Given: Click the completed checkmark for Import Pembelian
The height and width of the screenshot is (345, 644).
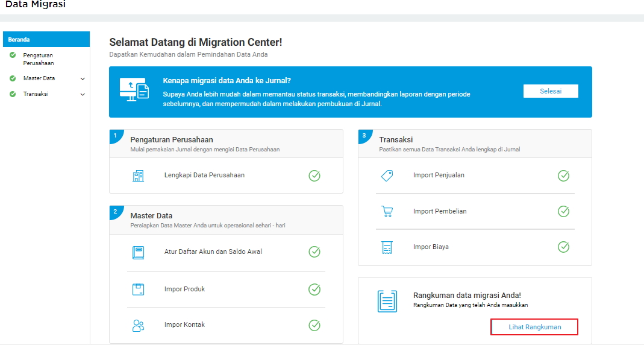Looking at the screenshot, I should pyautogui.click(x=563, y=211).
